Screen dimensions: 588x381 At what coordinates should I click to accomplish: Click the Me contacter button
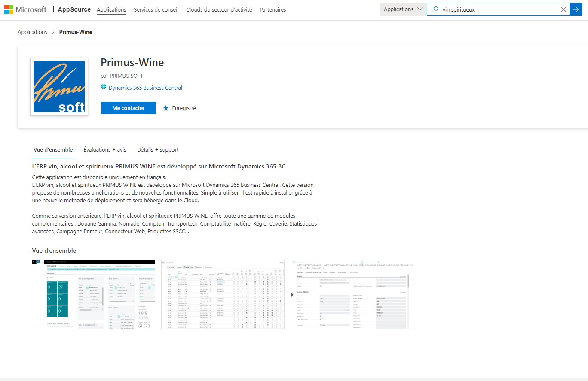128,108
